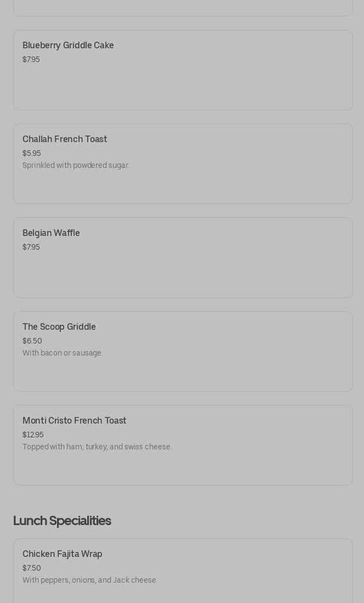This screenshot has height=603, width=364.
Task: Click the Belgian Waffle $7.95 price
Action: 31,247
